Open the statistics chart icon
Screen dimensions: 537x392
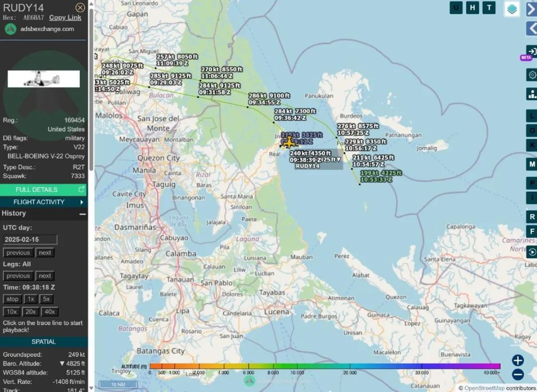(x=532, y=94)
